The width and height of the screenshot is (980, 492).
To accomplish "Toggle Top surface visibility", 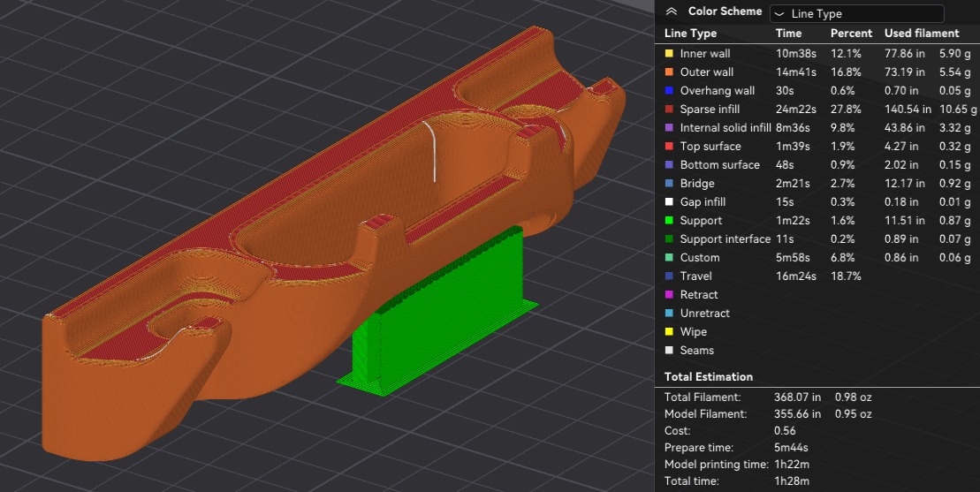I will point(710,146).
